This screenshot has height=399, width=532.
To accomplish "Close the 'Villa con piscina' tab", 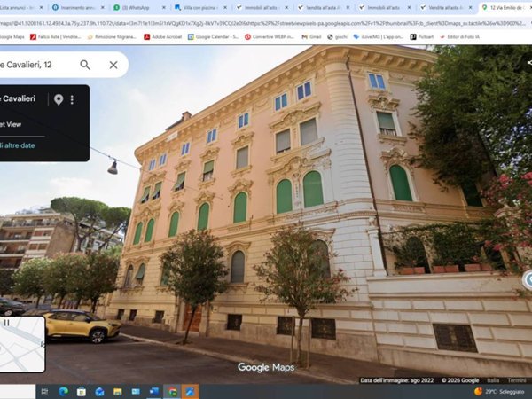I will pos(225,7).
